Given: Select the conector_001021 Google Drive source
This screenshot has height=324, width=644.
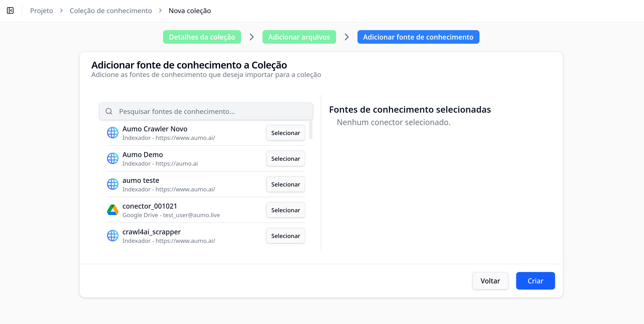Looking at the screenshot, I should coord(285,210).
